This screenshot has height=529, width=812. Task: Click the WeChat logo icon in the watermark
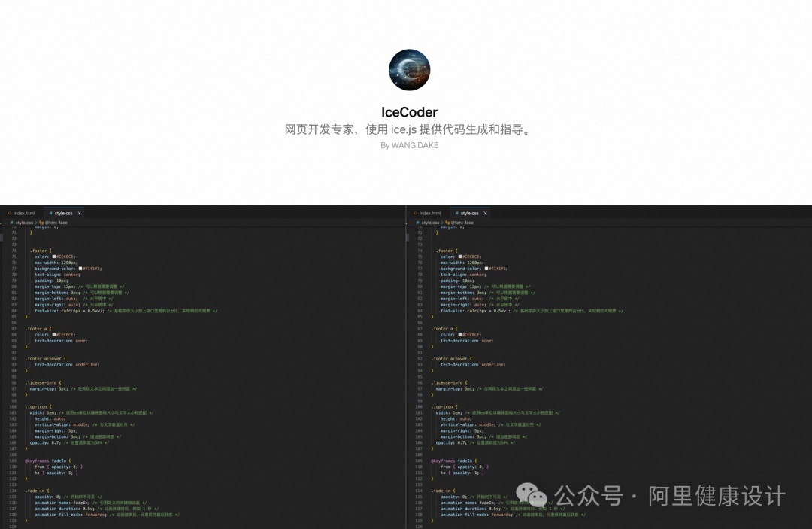(x=536, y=496)
